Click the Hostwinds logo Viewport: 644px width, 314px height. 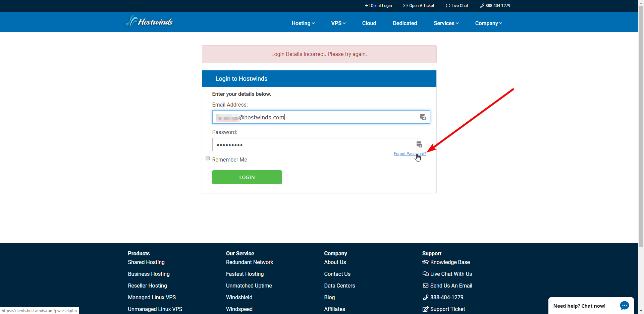[149, 21]
